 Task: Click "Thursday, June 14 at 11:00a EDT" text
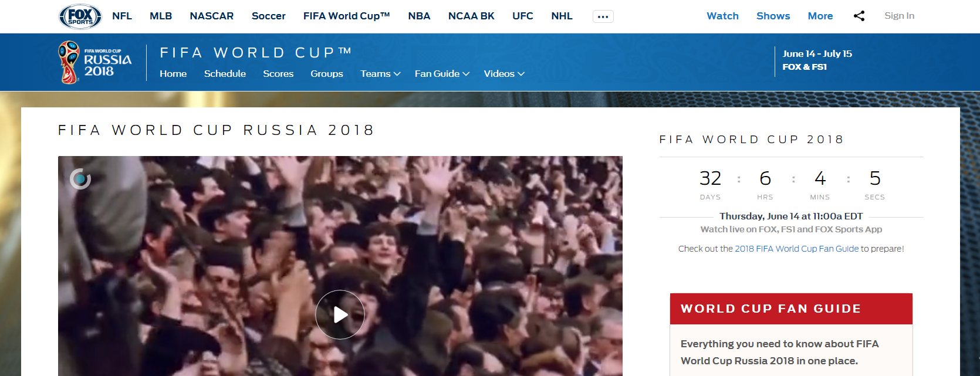point(791,216)
